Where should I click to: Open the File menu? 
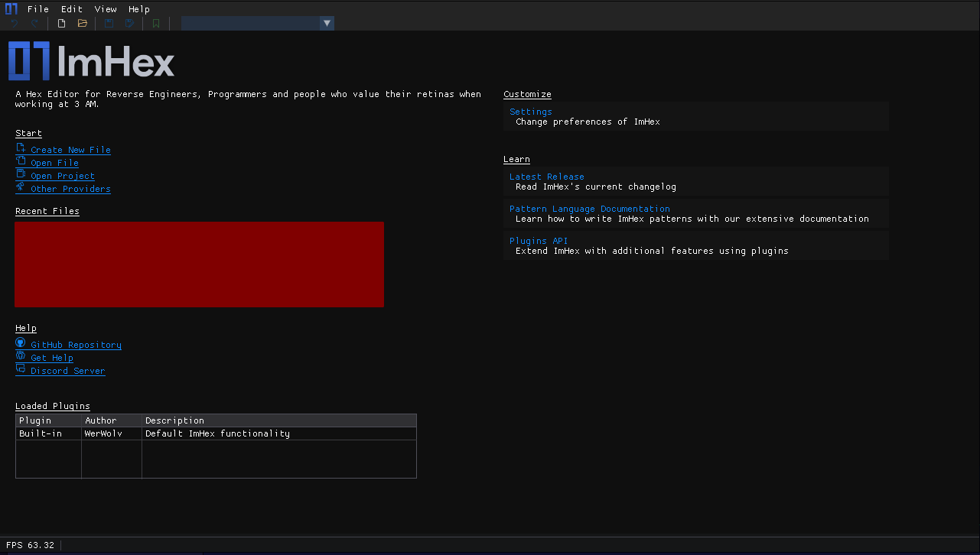coord(38,9)
